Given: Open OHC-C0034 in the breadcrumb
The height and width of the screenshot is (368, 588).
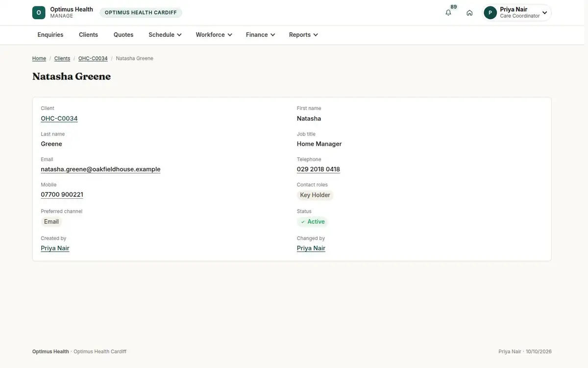Looking at the screenshot, I should pos(93,58).
